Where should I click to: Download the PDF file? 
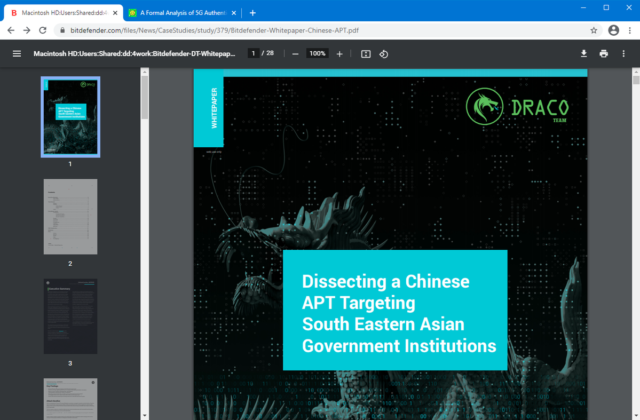[x=584, y=53]
